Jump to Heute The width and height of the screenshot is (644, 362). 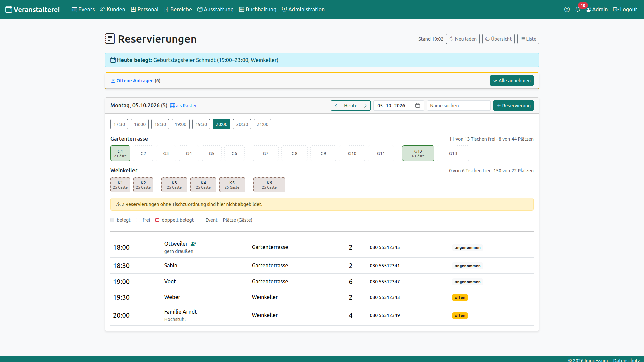click(351, 106)
